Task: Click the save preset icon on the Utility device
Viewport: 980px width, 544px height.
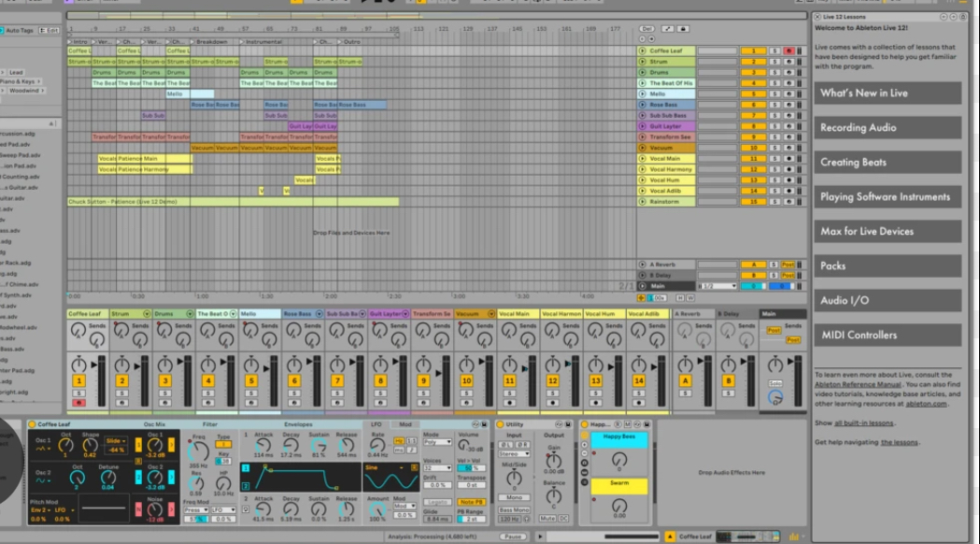Action: click(x=567, y=424)
